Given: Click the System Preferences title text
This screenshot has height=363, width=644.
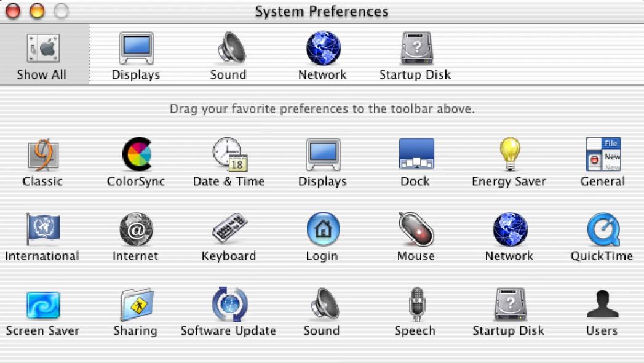Looking at the screenshot, I should tap(322, 12).
